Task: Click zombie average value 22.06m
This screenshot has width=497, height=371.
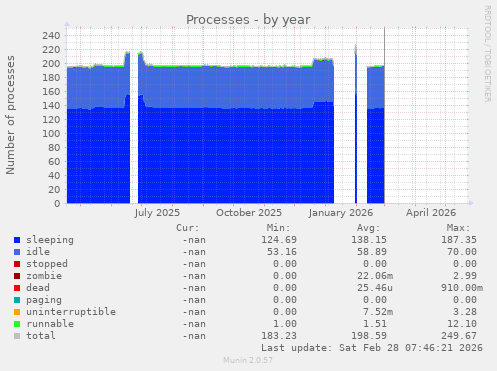Action: coord(375,276)
